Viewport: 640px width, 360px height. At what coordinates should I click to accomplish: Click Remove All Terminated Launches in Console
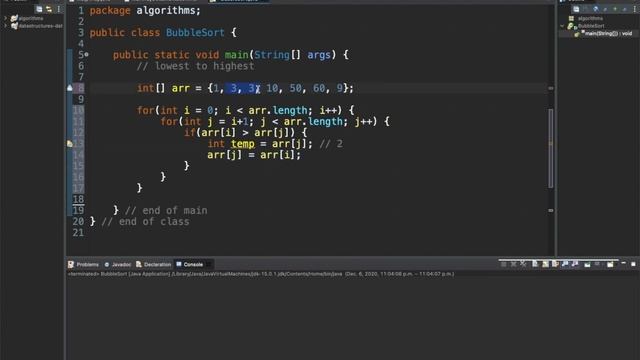(x=523, y=264)
